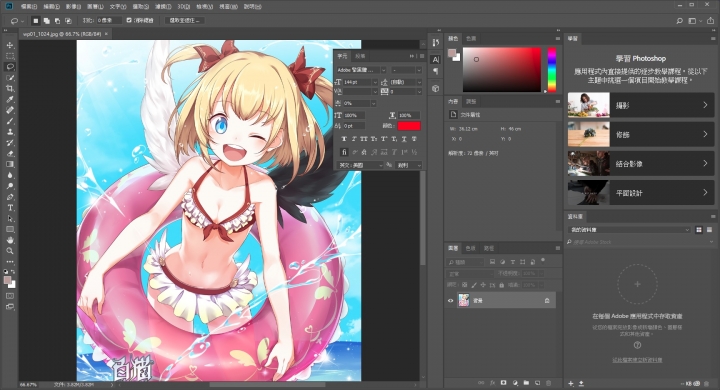The image size is (720, 390).
Task: Open the 3D menu
Action: pos(184,6)
